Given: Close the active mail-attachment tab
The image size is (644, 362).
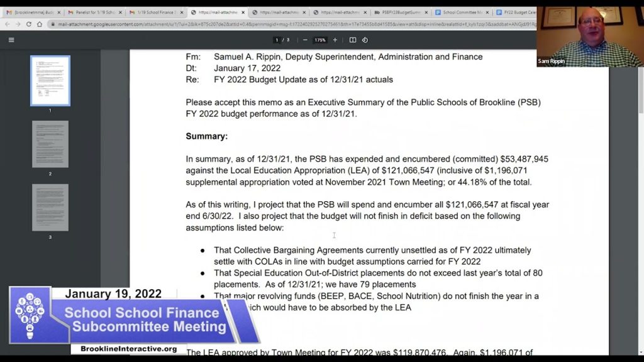Looking at the screenshot, I should [x=243, y=13].
